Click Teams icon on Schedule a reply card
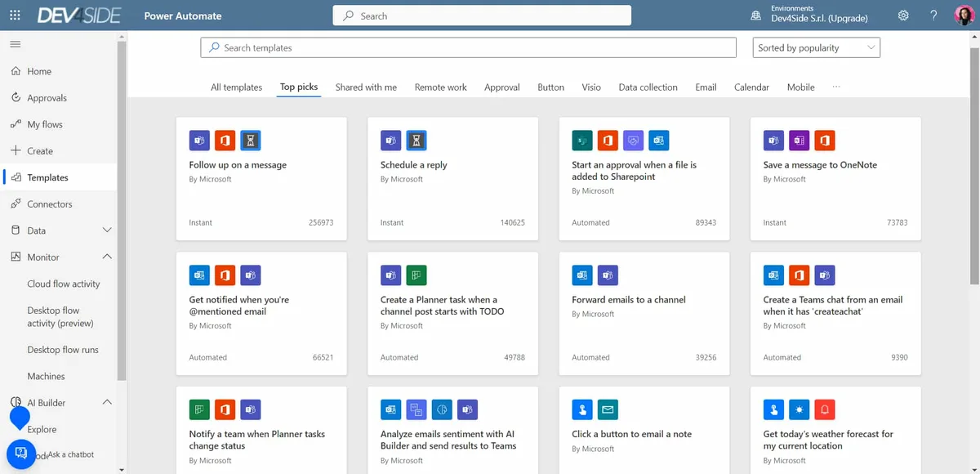The image size is (980, 474). (x=391, y=141)
